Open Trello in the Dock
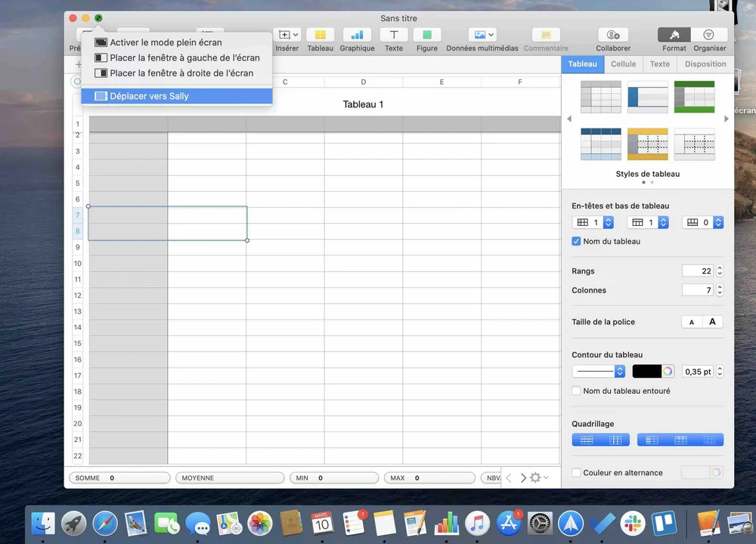The height and width of the screenshot is (544, 756). [664, 524]
